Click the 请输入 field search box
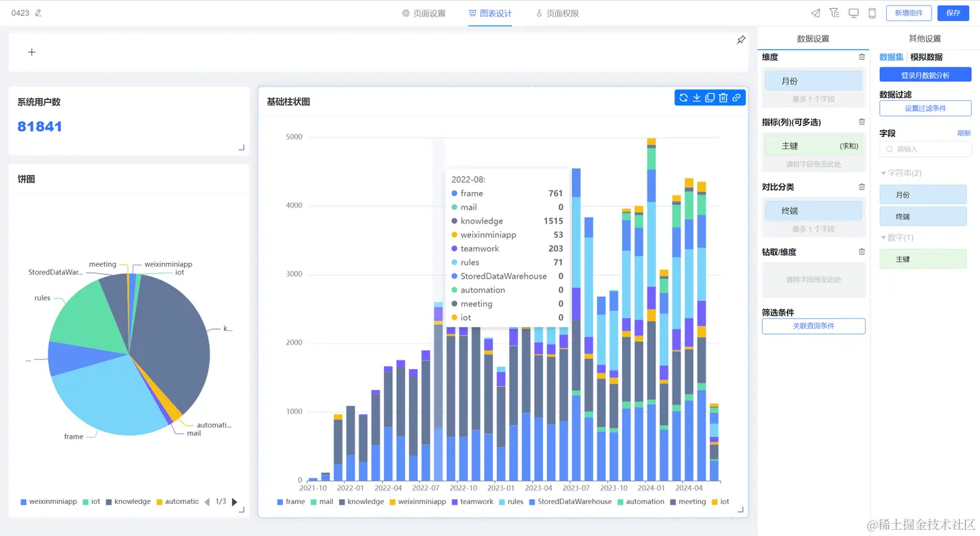The width and height of the screenshot is (980, 536). (925, 149)
